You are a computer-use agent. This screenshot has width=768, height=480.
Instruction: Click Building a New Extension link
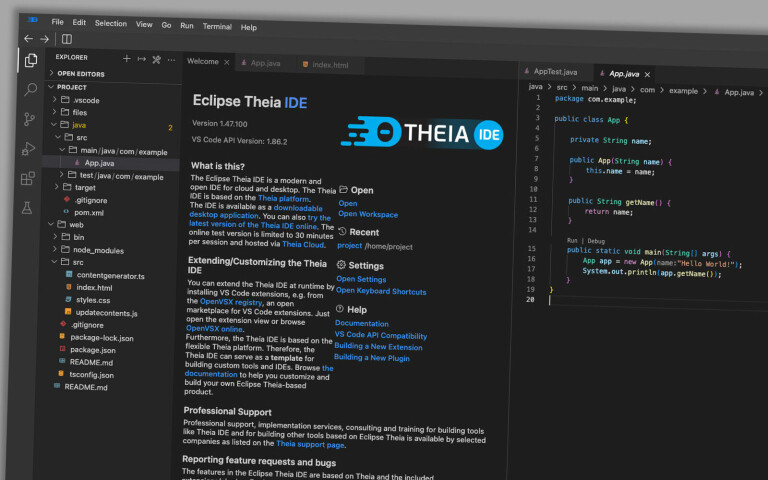point(378,347)
